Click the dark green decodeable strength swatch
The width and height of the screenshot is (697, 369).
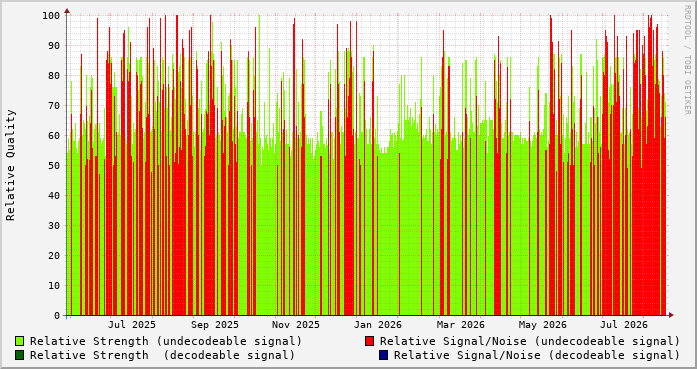point(20,355)
